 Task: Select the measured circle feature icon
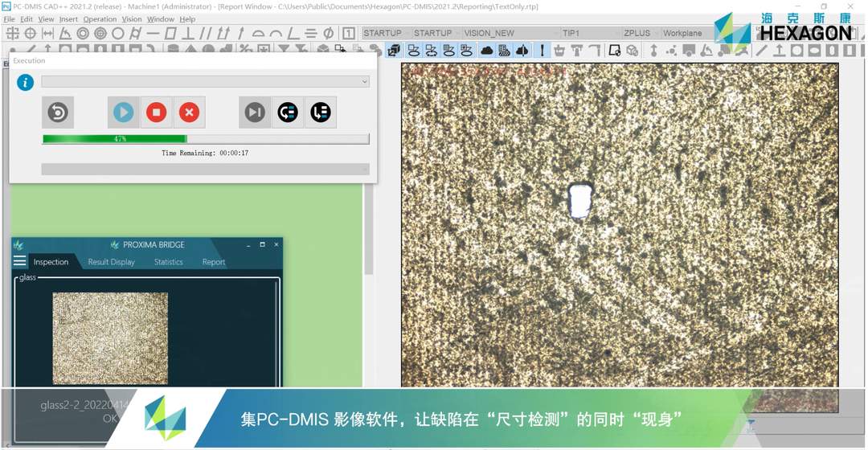(796, 51)
